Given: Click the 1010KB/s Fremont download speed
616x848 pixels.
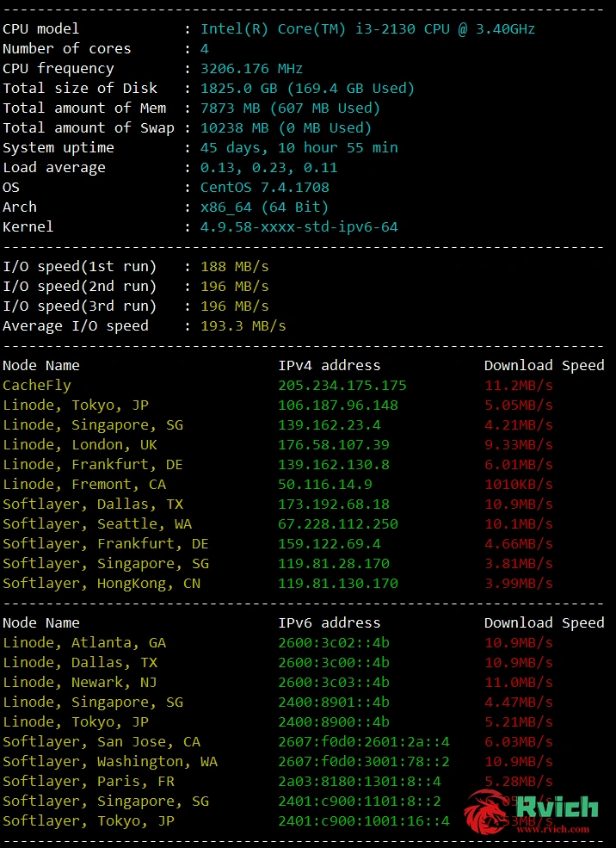Looking at the screenshot, I should pos(519,484).
